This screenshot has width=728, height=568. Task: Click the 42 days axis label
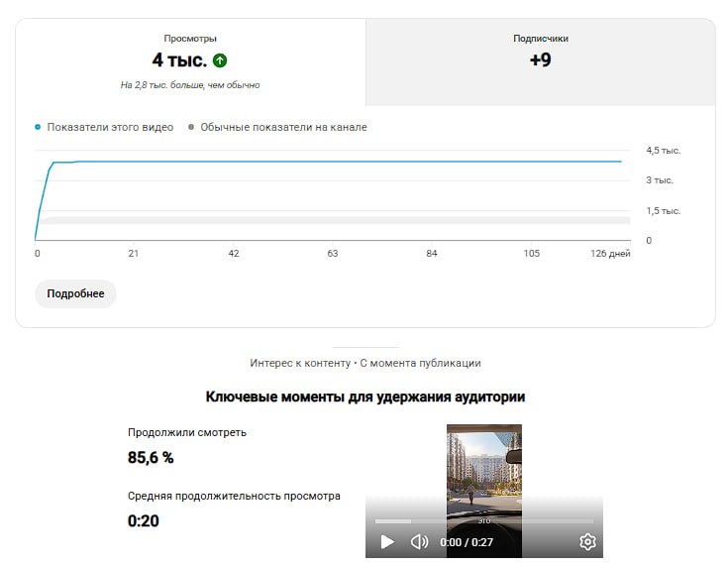pyautogui.click(x=234, y=254)
